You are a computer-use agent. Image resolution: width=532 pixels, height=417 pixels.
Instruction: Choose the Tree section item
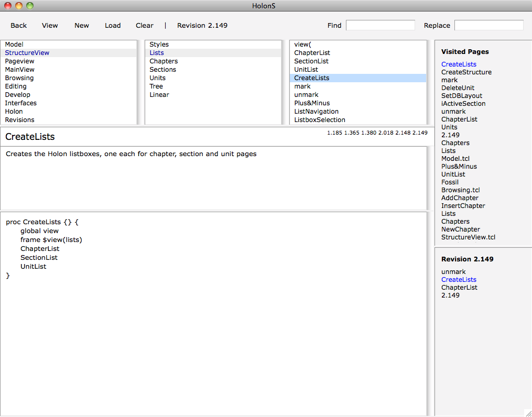pos(156,86)
